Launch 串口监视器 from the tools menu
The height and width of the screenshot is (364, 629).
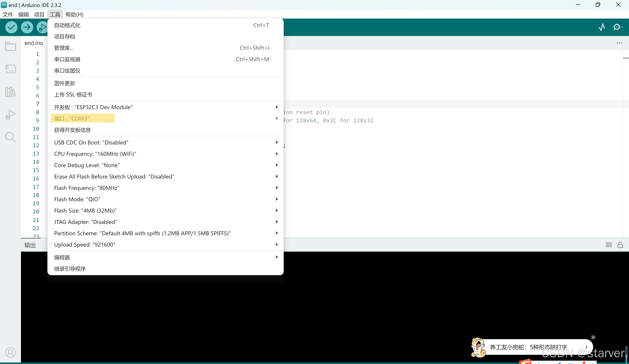(x=166, y=59)
